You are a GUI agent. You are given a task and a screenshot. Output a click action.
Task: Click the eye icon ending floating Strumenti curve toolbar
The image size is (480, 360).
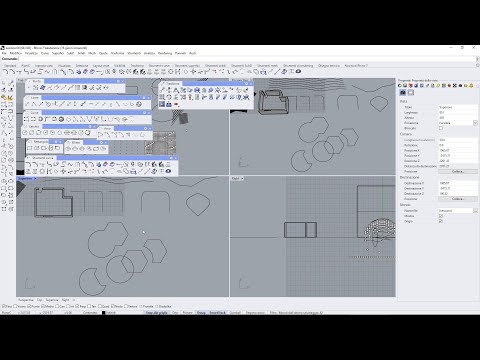point(169,171)
